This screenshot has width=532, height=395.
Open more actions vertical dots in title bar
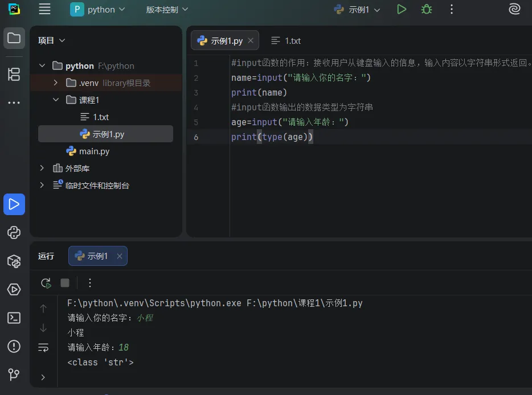[451, 9]
